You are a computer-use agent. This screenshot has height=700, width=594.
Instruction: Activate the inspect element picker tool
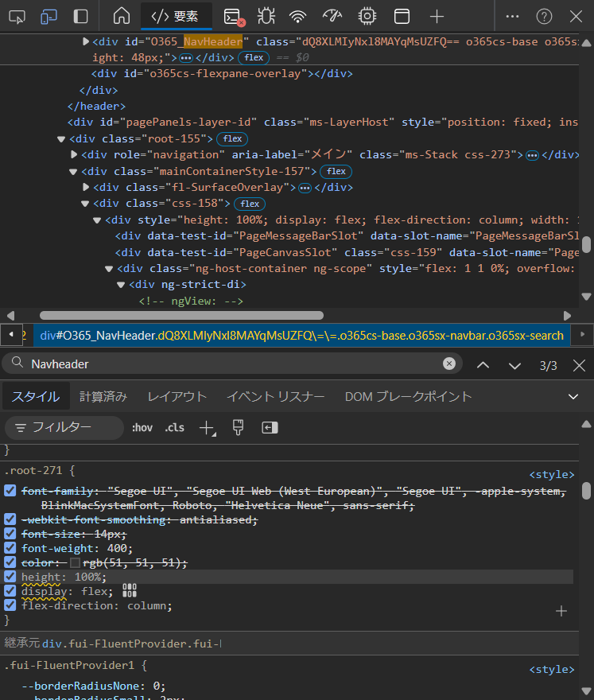point(17,16)
